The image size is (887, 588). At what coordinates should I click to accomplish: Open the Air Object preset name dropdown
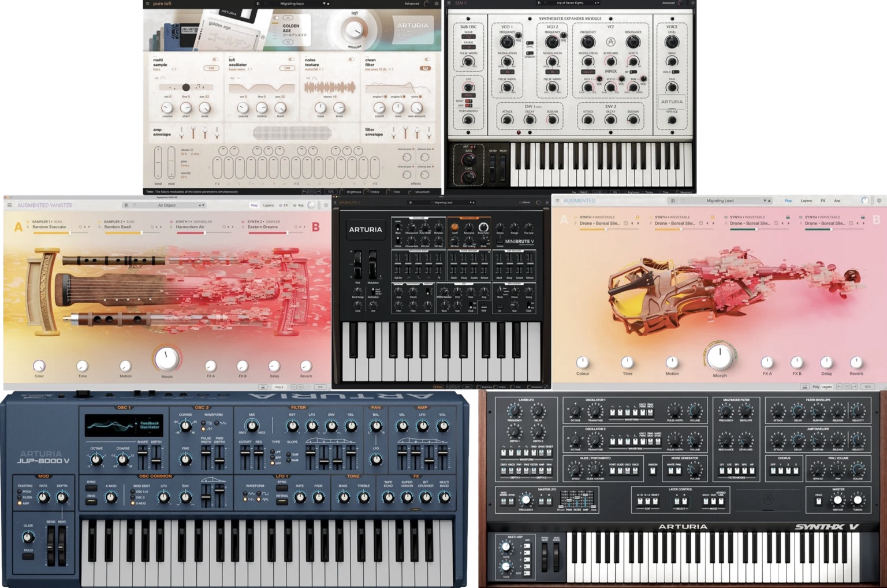coord(167,205)
